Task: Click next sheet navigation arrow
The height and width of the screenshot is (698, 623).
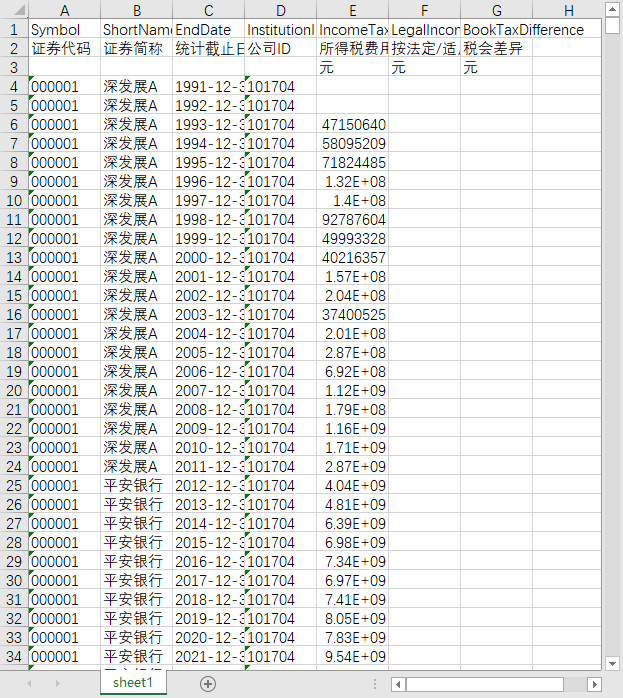Action: [x=57, y=683]
